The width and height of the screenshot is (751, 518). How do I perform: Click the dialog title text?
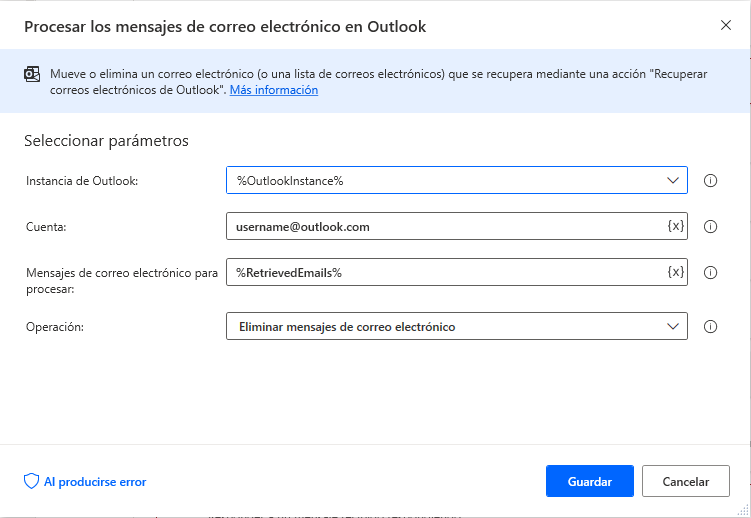(225, 27)
